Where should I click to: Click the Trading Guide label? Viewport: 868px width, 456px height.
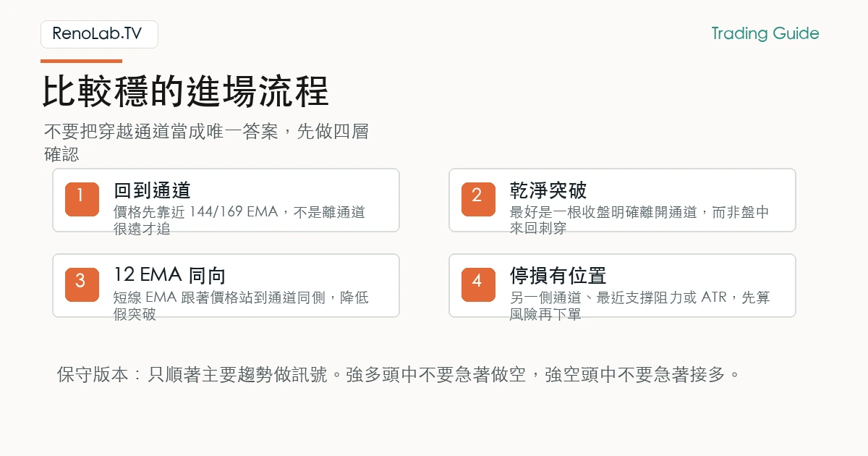click(x=765, y=33)
